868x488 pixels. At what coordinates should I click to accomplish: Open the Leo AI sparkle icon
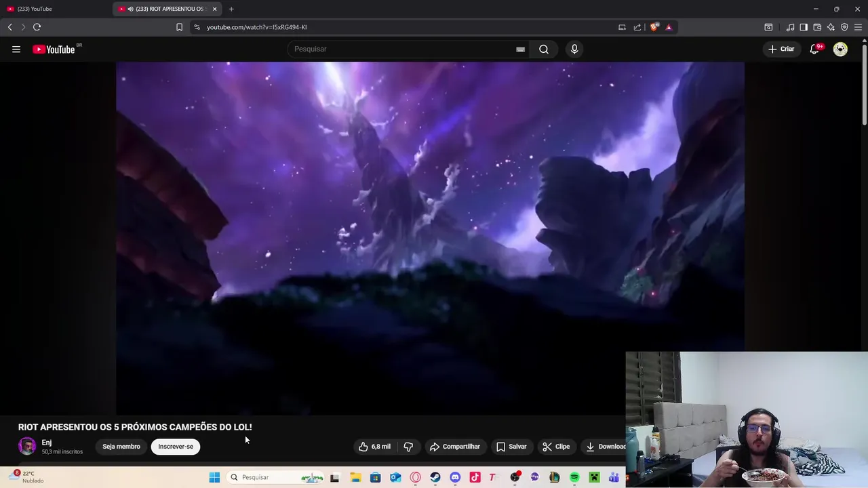pyautogui.click(x=831, y=27)
